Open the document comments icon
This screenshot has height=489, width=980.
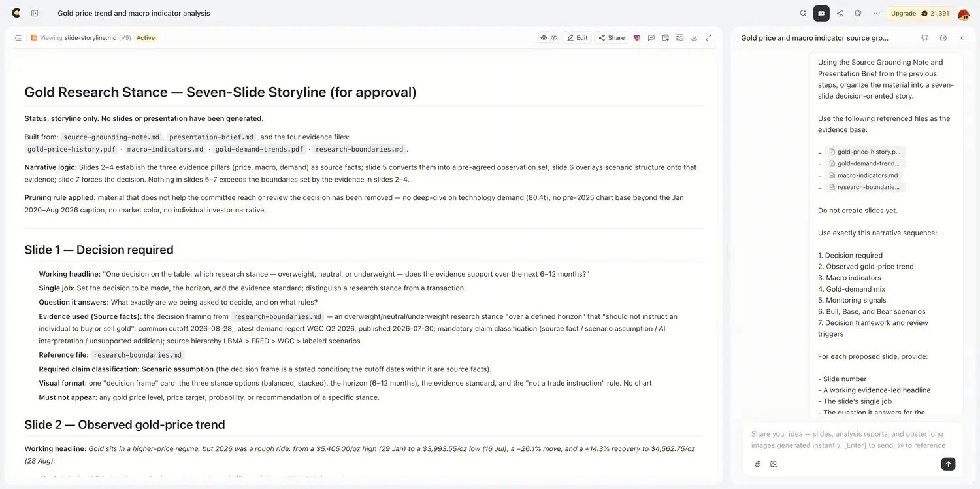[x=651, y=38]
